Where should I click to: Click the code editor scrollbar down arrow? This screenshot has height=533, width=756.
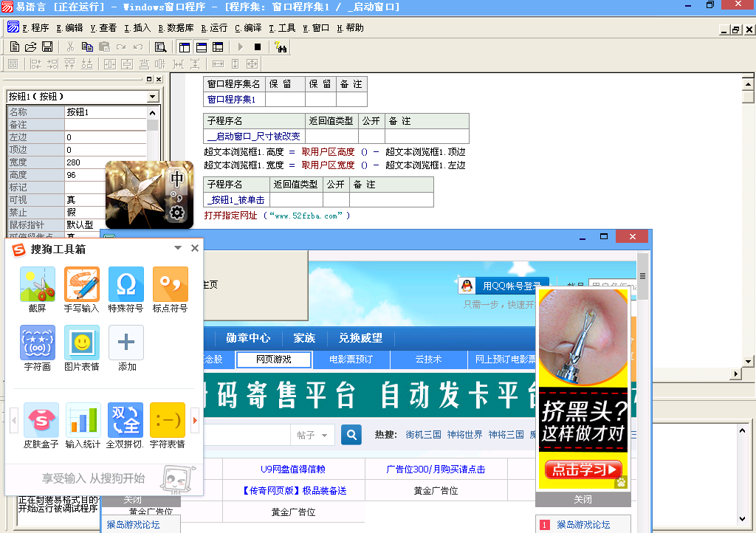point(748,361)
